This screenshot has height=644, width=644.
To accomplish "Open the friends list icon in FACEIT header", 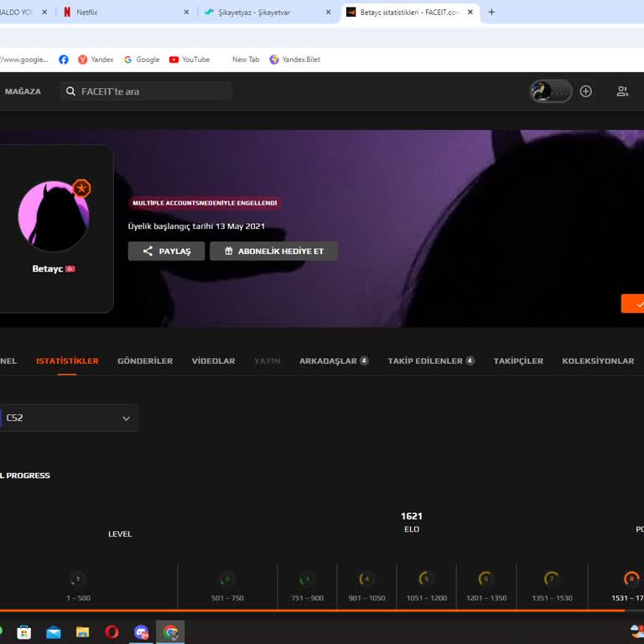I will [622, 91].
